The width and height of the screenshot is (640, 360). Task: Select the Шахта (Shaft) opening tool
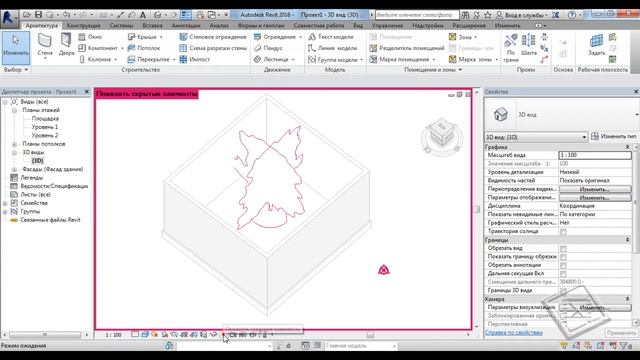(x=529, y=45)
